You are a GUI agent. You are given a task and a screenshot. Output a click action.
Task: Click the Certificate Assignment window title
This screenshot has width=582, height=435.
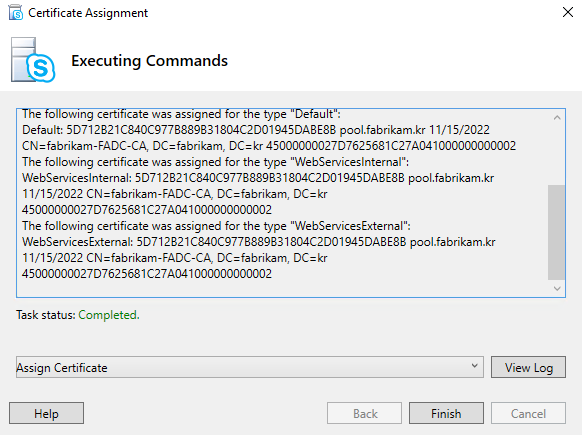point(88,13)
